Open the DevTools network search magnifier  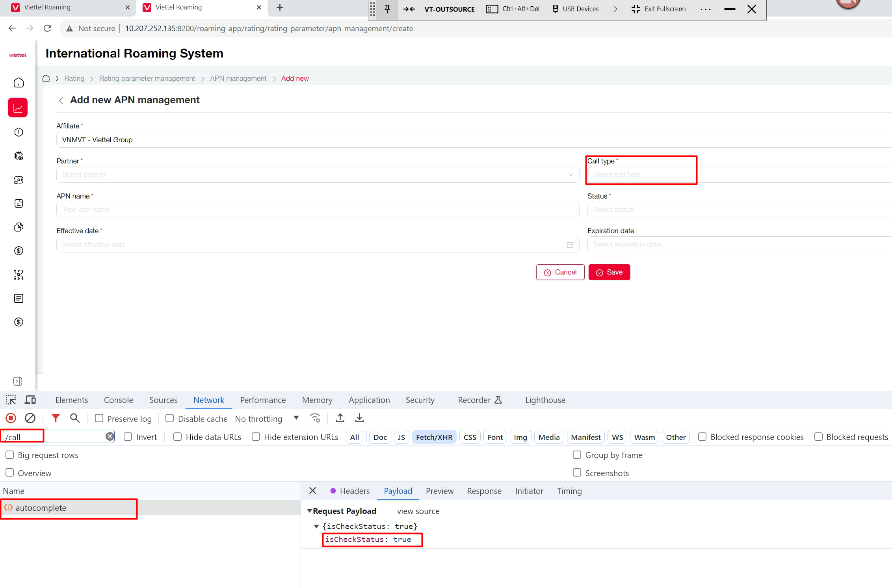click(x=75, y=418)
